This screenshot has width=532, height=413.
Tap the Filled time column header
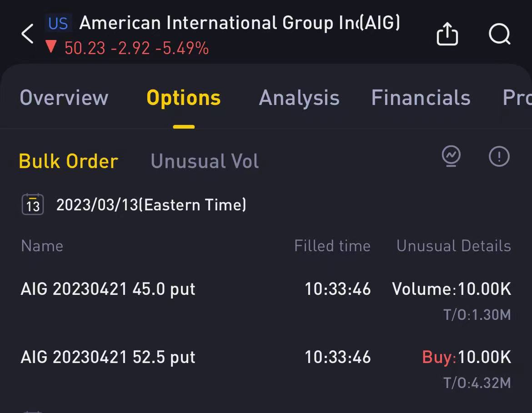[332, 246]
